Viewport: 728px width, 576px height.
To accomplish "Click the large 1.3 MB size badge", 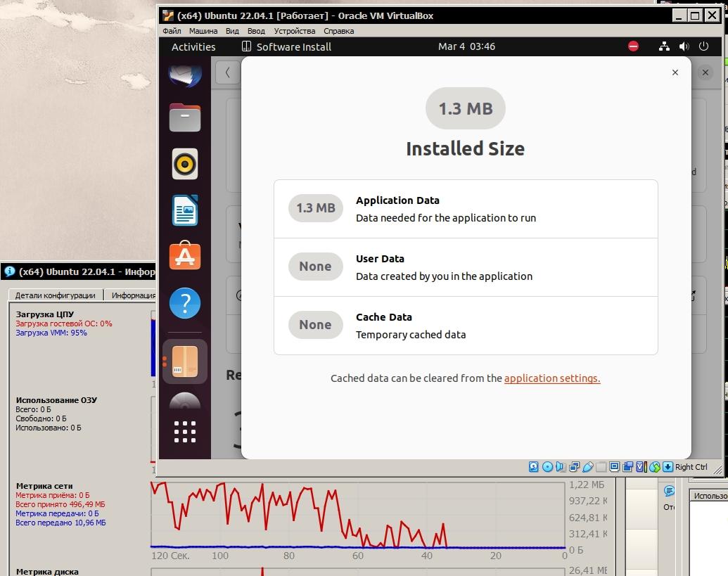I will pos(466,108).
